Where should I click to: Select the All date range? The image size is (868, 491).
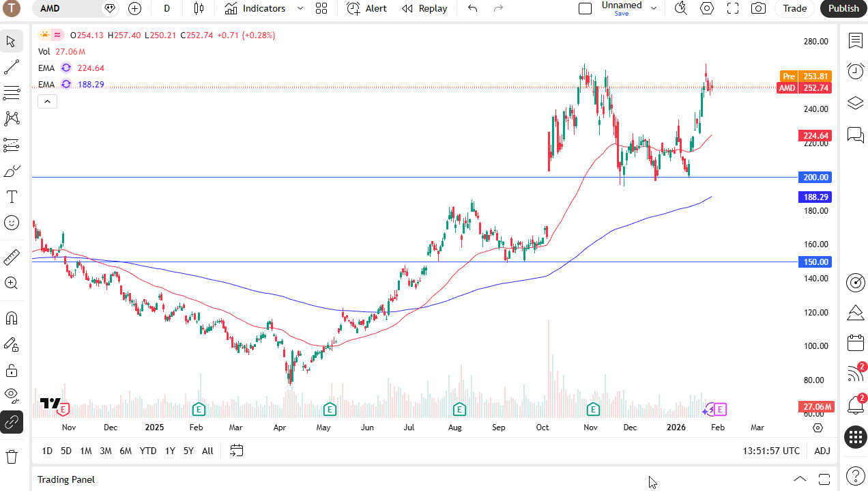[x=207, y=451]
